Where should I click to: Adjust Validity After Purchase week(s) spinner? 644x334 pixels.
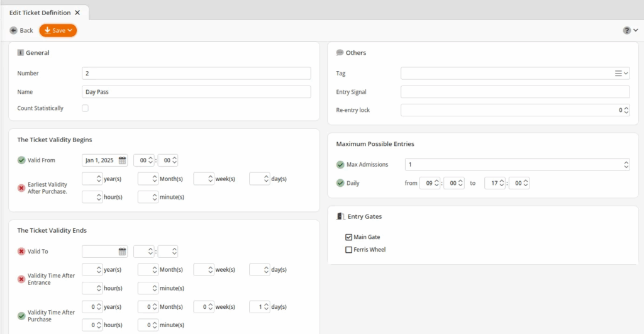pyautogui.click(x=210, y=307)
